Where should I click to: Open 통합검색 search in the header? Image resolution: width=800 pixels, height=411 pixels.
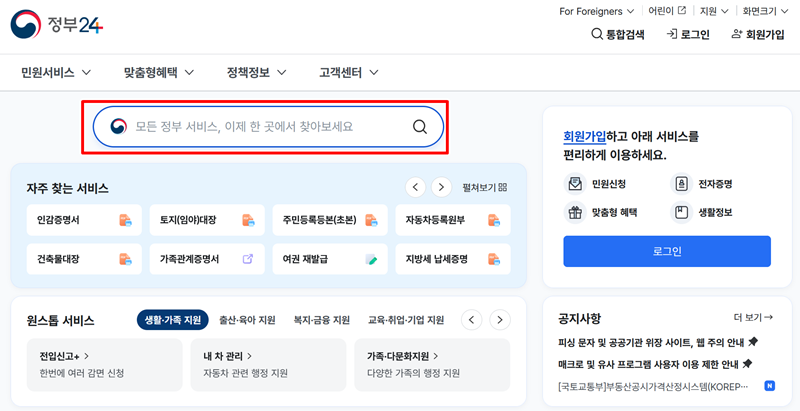tap(618, 35)
